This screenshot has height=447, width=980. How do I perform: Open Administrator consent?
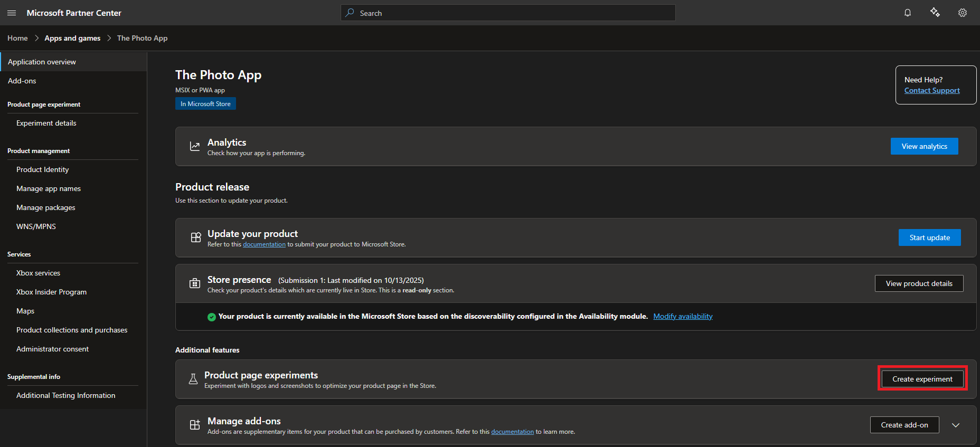point(52,349)
